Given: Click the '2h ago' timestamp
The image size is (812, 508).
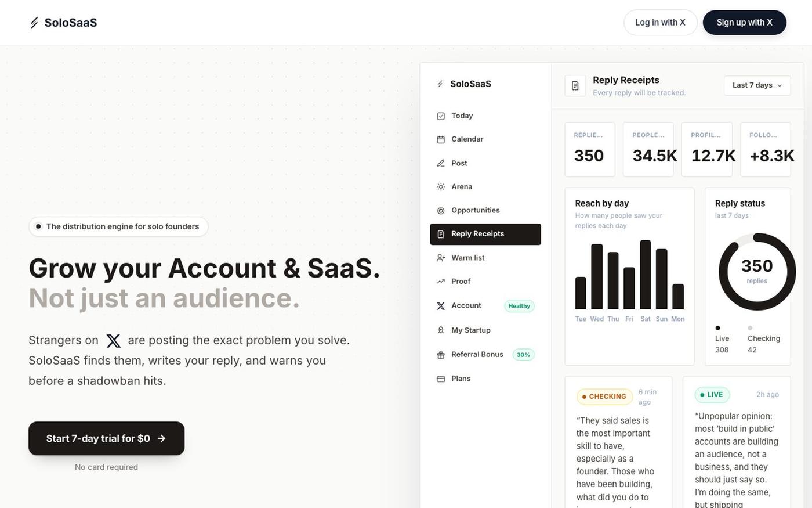Looking at the screenshot, I should [x=767, y=395].
